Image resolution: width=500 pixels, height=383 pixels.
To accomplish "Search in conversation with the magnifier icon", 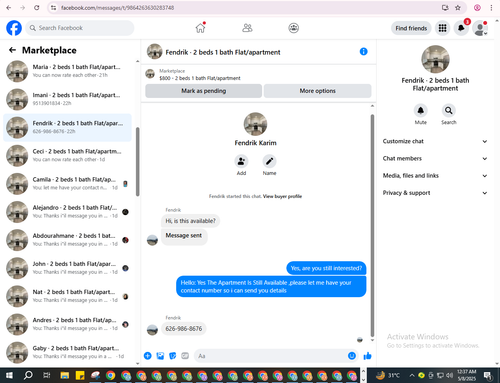I will point(449,110).
